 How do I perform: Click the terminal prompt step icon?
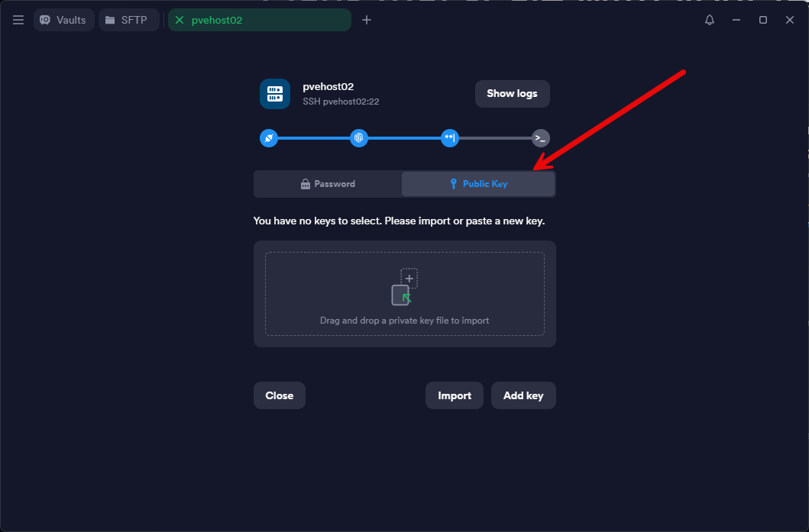540,138
